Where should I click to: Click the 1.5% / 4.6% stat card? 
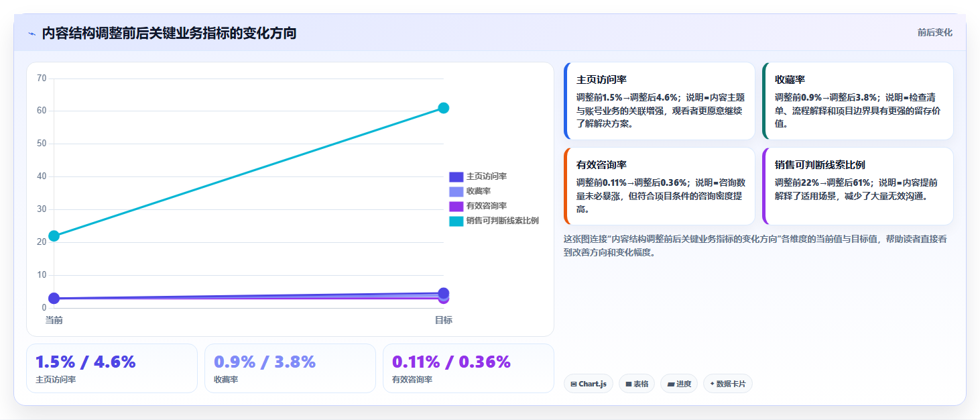pos(112,368)
